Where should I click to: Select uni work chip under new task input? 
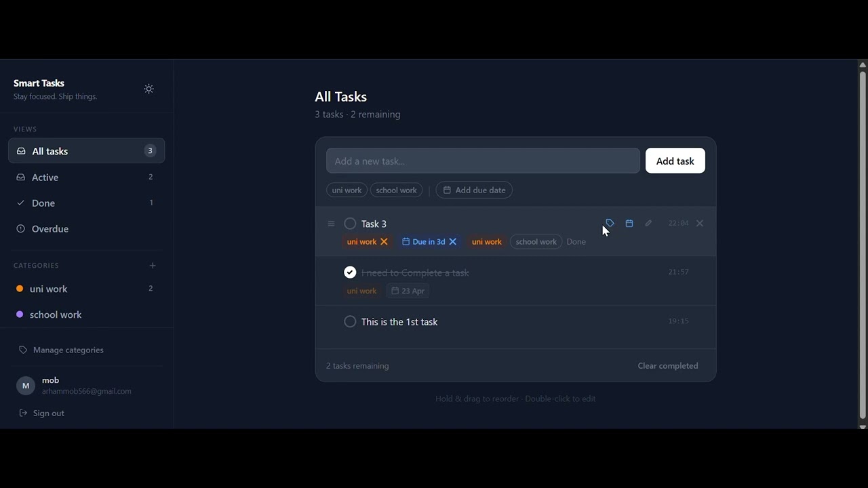click(347, 190)
